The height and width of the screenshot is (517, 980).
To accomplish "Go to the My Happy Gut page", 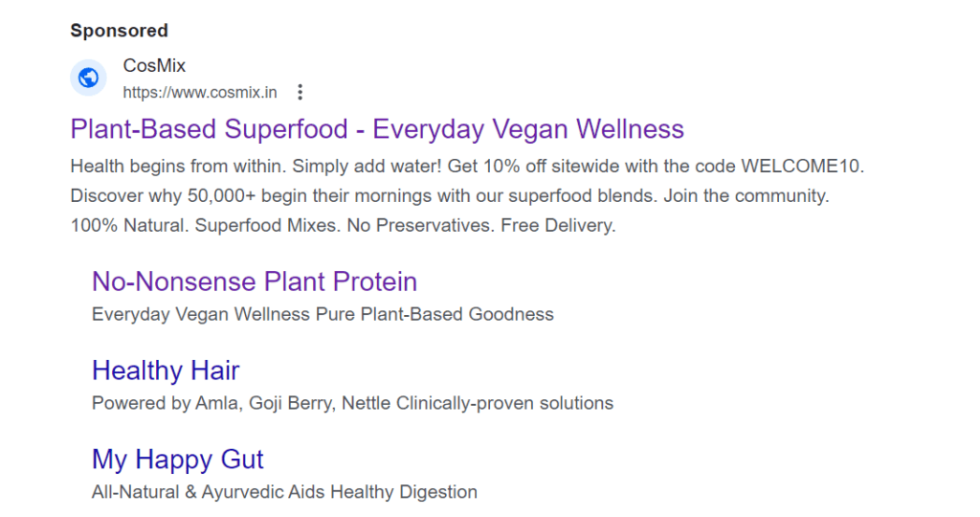I will [x=177, y=459].
